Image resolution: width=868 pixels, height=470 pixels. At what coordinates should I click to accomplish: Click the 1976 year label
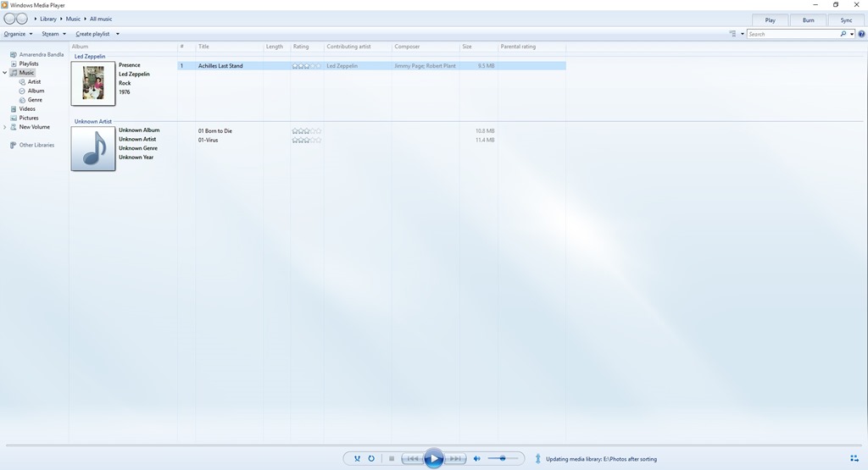(x=124, y=91)
